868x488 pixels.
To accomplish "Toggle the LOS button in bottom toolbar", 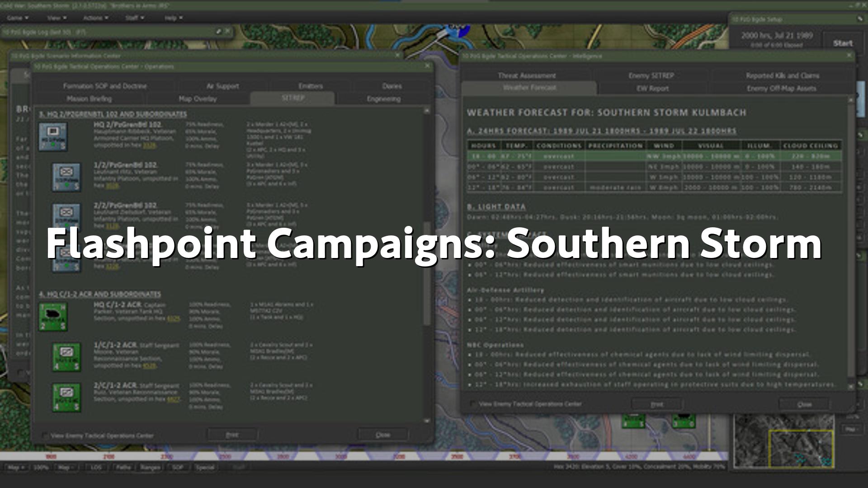I will [x=96, y=467].
